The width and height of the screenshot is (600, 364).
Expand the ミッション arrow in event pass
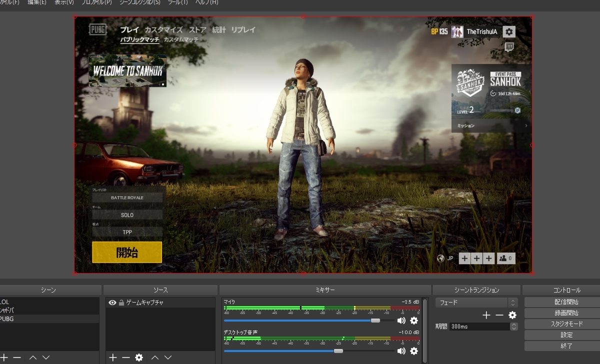(526, 126)
